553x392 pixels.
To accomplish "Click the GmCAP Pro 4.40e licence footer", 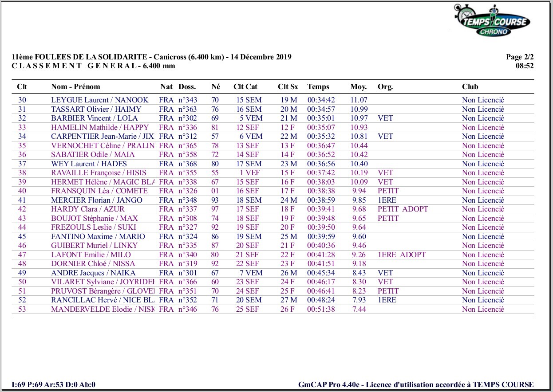I will tap(416, 385).
